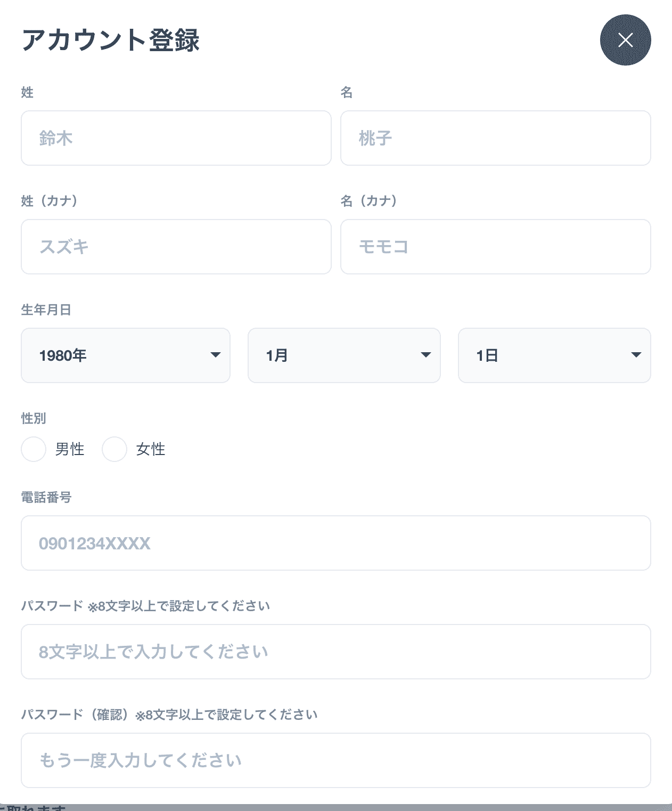This screenshot has width=672, height=811.
Task: Focus the 電話番号 field showing 0901234XXXX
Action: (336, 543)
